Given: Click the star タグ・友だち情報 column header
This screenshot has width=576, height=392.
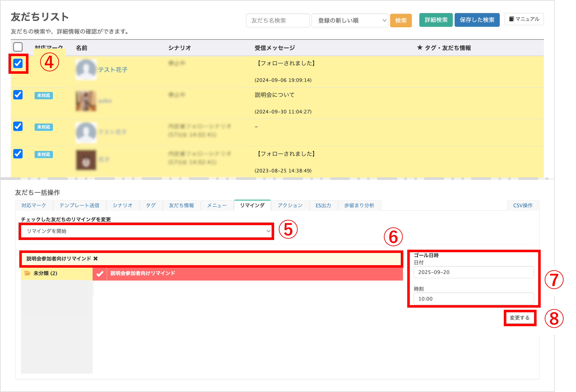Looking at the screenshot, I should pos(444,48).
